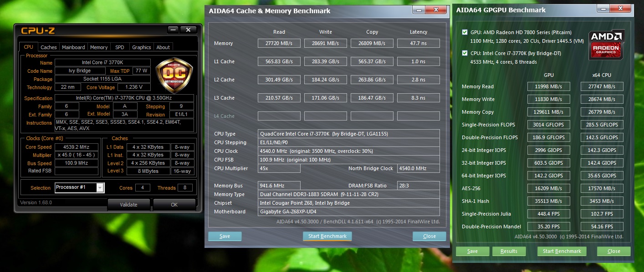Click the Memory Latency value 47.7 ns
644x272 pixels.
click(418, 43)
